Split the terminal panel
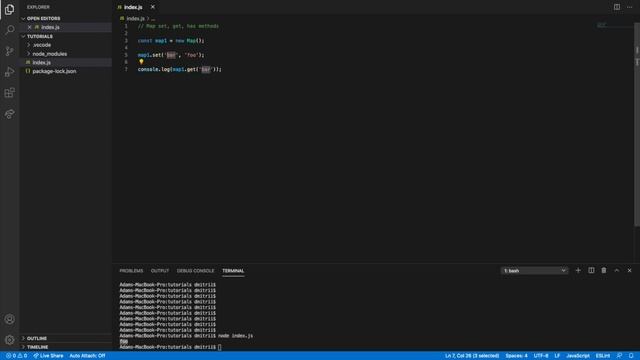Screen dimensions: 640x360 pyautogui.click(x=591, y=270)
